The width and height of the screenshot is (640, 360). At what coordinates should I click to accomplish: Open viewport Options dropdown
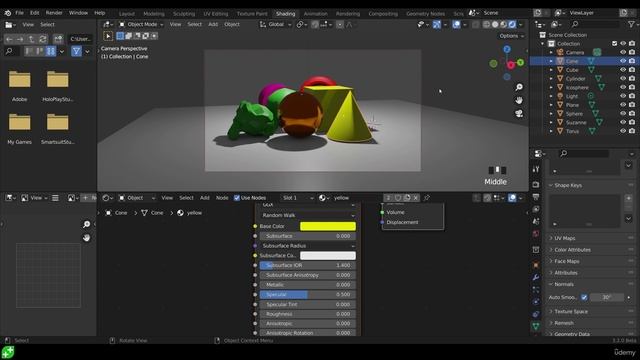pos(511,36)
